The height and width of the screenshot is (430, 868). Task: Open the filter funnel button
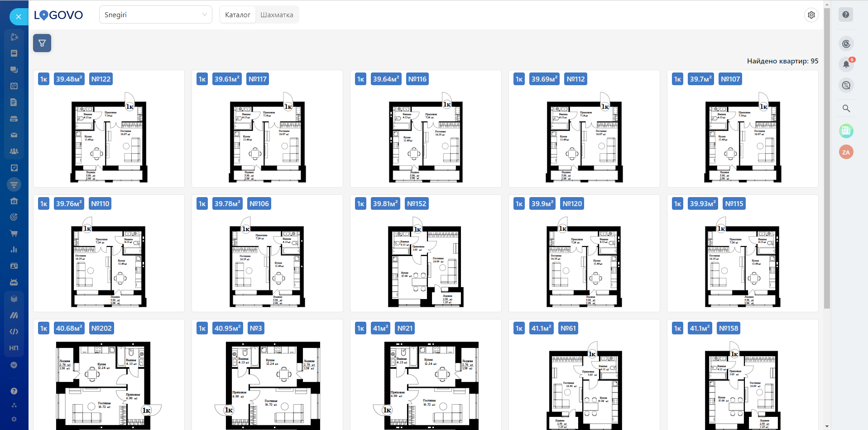(x=42, y=43)
